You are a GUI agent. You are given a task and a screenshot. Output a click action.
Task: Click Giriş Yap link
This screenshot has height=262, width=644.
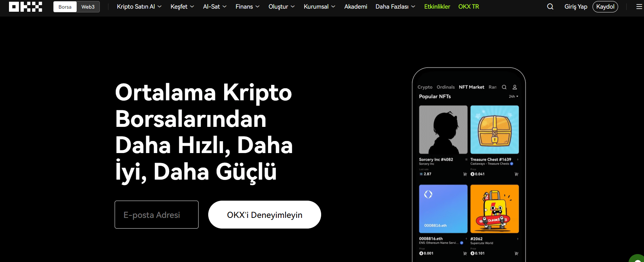576,7
